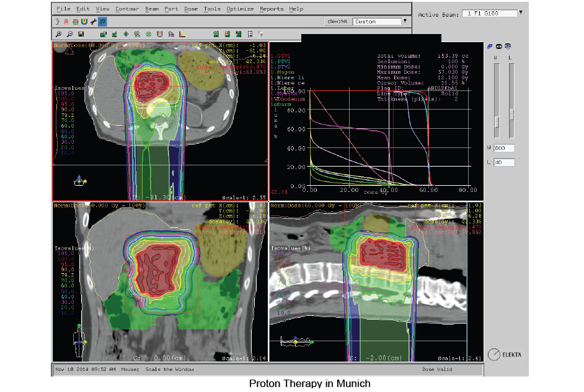This screenshot has width=584, height=392.
Task: Click the green and red target icon
Action: coord(75,22)
